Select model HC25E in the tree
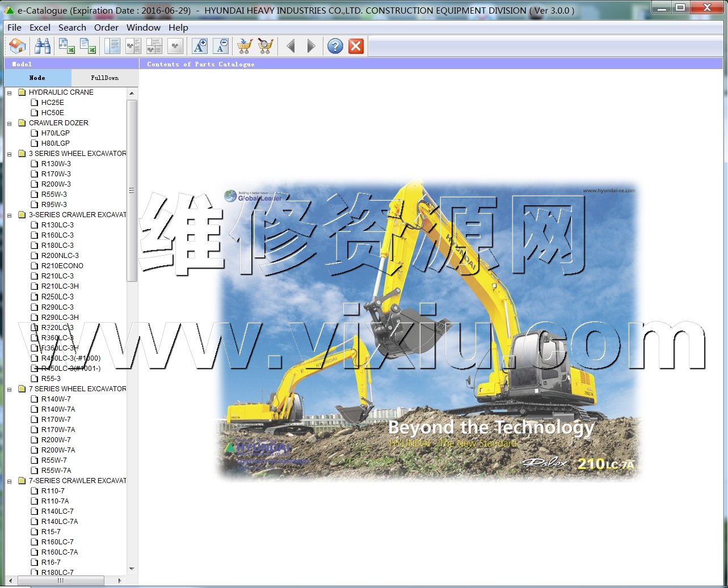This screenshot has width=728, height=588. (x=52, y=103)
